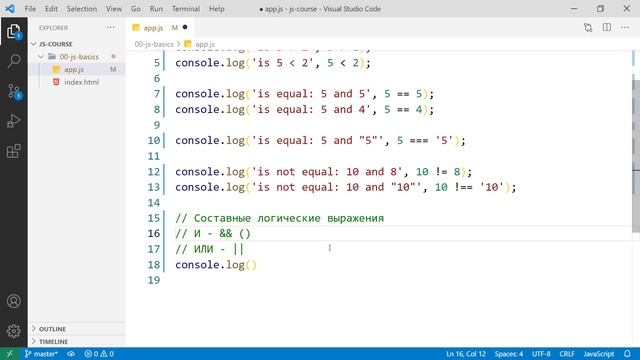
Task: Click '10 != 8' expression on line 12
Action: pos(438,171)
